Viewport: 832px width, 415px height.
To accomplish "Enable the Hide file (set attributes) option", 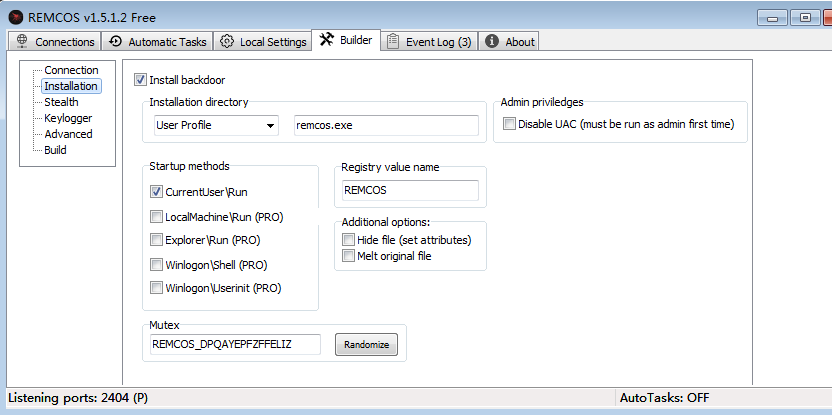I will point(348,240).
